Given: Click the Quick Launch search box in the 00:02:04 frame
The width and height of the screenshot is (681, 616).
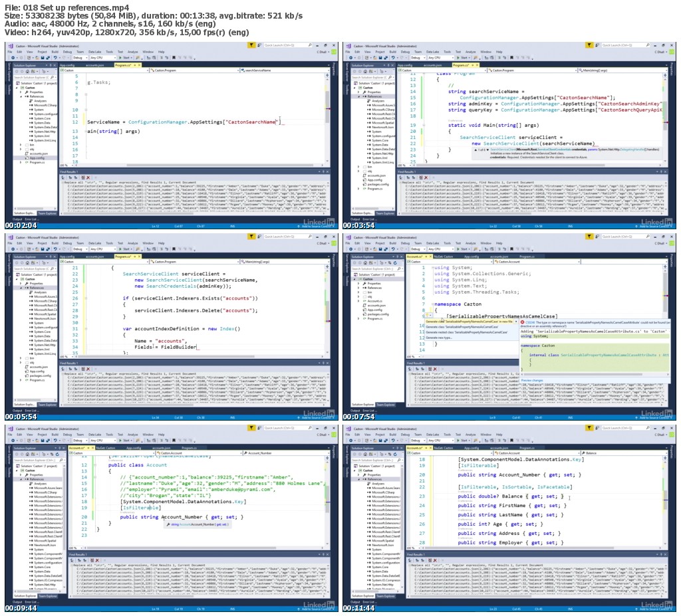Looking at the screenshot, I should pos(289,45).
